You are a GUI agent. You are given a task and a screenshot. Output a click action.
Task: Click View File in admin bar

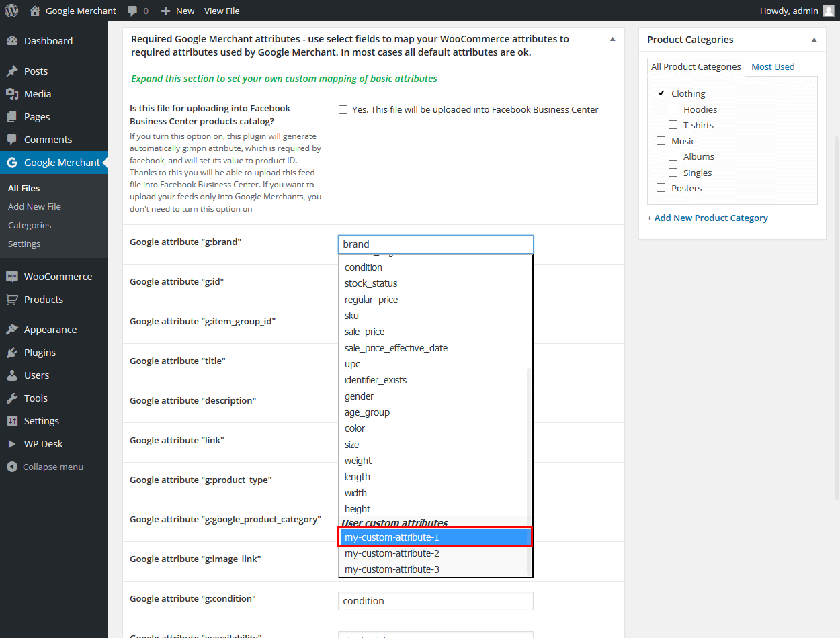coord(222,11)
